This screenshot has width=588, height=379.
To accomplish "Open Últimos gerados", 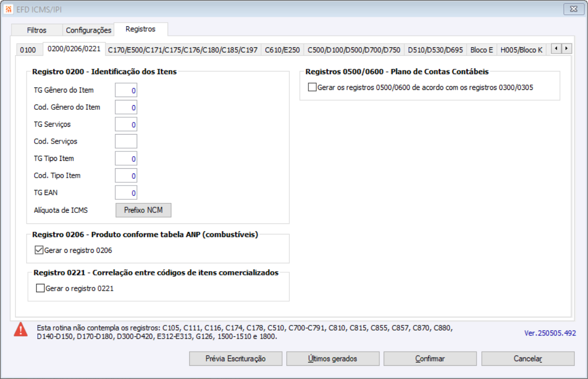I will [x=333, y=358].
